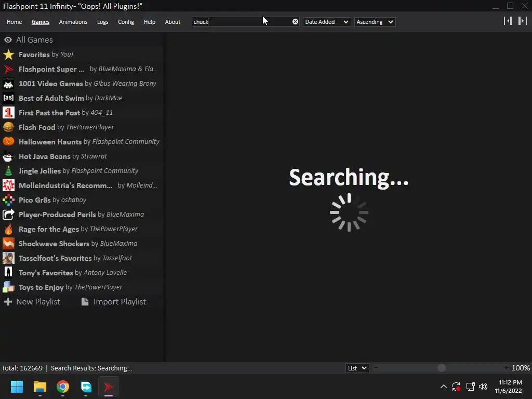Viewport: 532px width, 399px height.
Task: Clear the search with the X icon
Action: (295, 22)
